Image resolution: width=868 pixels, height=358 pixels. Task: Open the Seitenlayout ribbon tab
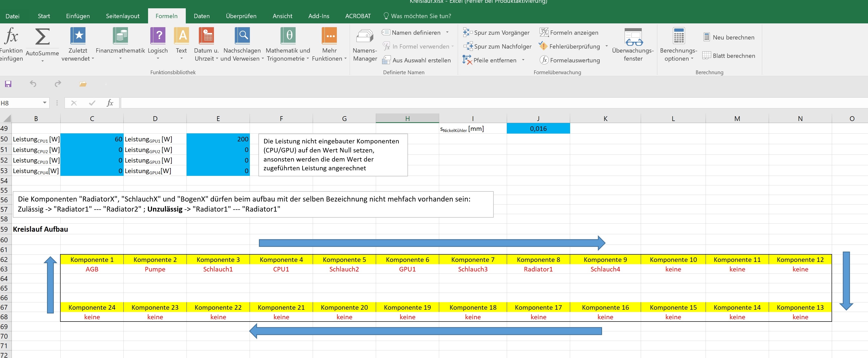pyautogui.click(x=123, y=16)
